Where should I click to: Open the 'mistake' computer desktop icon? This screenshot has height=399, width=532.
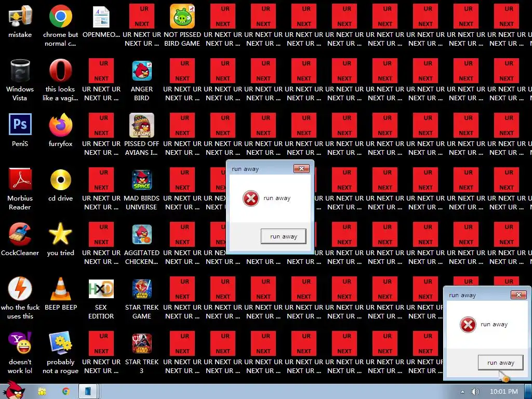click(x=20, y=16)
